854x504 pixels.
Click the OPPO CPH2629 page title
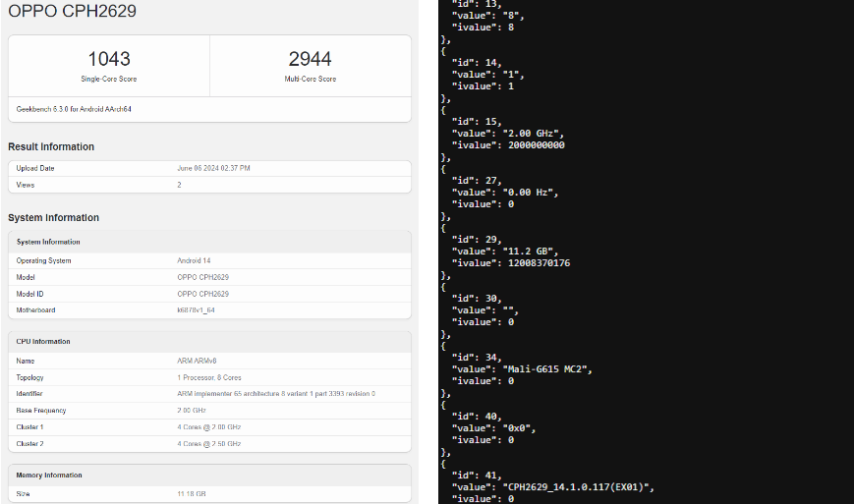coord(72,11)
